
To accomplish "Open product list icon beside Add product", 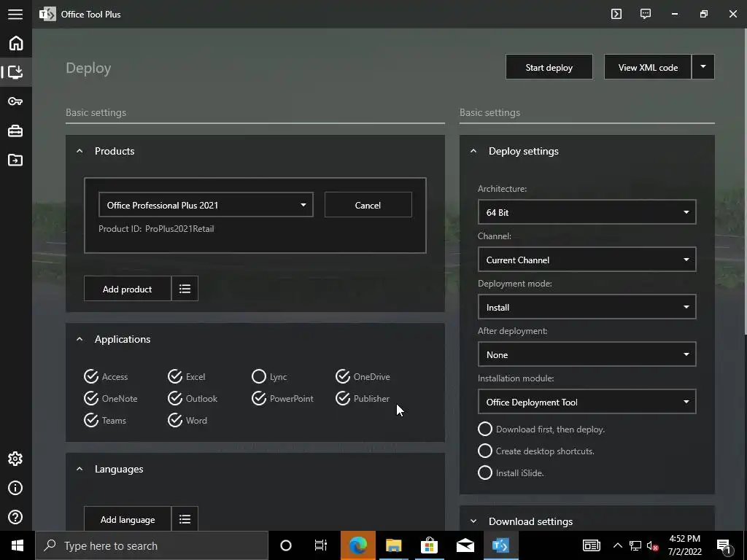I will point(185,289).
